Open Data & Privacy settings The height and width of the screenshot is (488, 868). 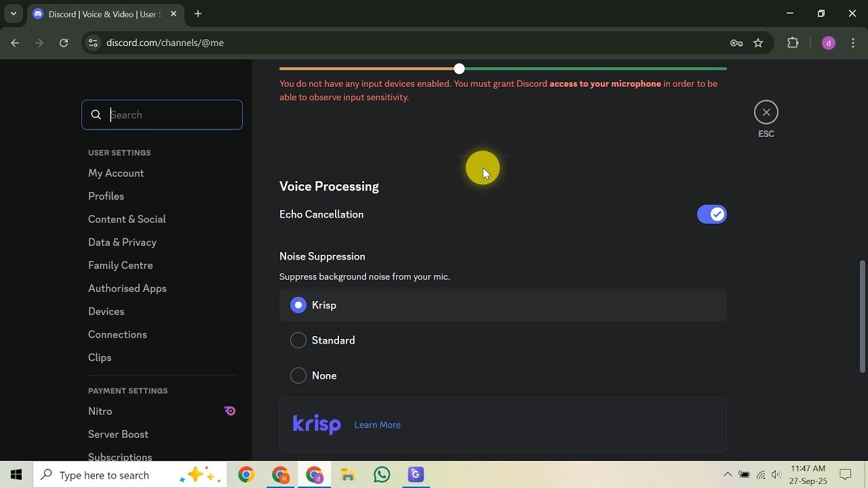(x=122, y=243)
